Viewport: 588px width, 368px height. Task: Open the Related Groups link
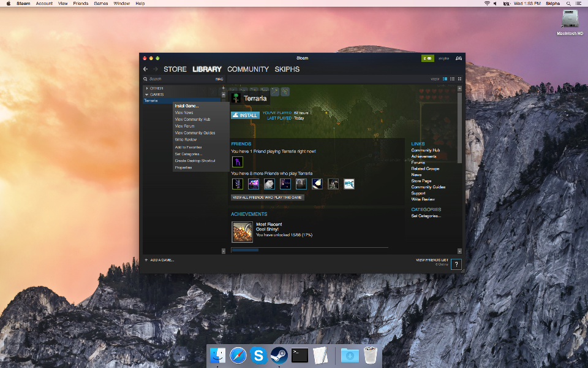[x=425, y=169]
